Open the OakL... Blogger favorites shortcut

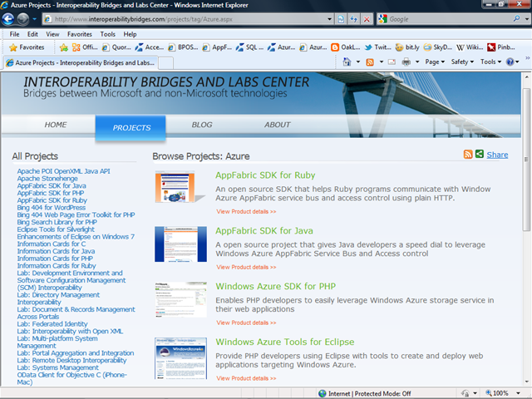point(346,47)
